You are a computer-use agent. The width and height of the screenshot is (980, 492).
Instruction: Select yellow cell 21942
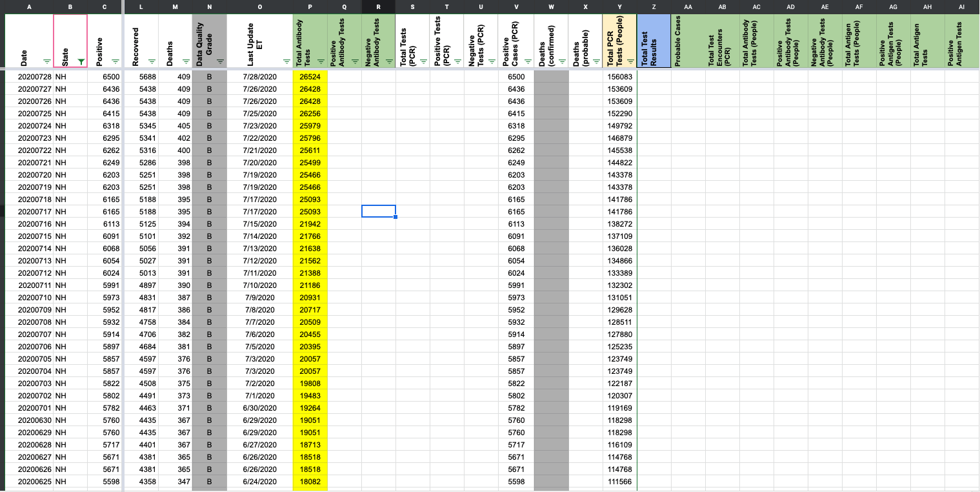(x=310, y=223)
